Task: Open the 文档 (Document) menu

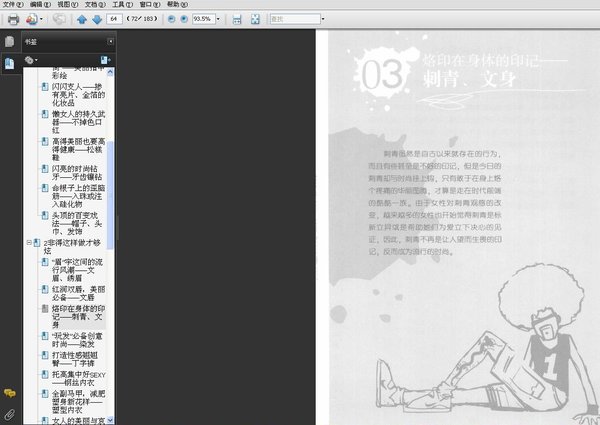Action: (95, 4)
